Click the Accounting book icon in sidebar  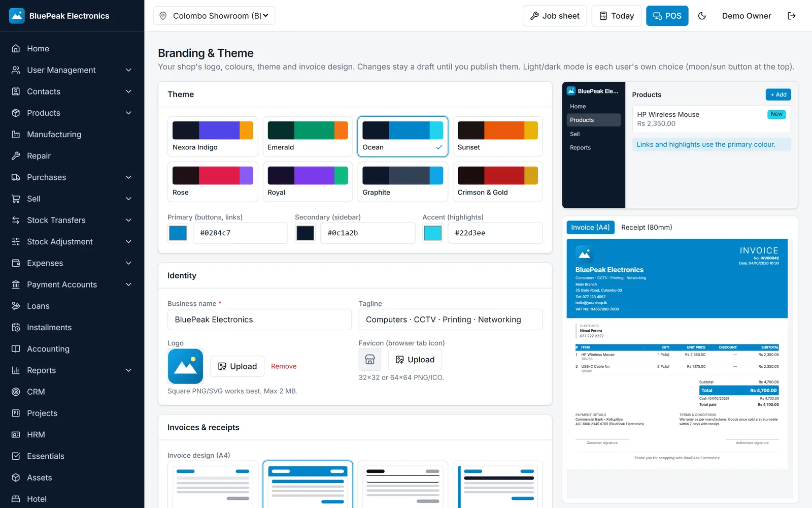tap(16, 349)
